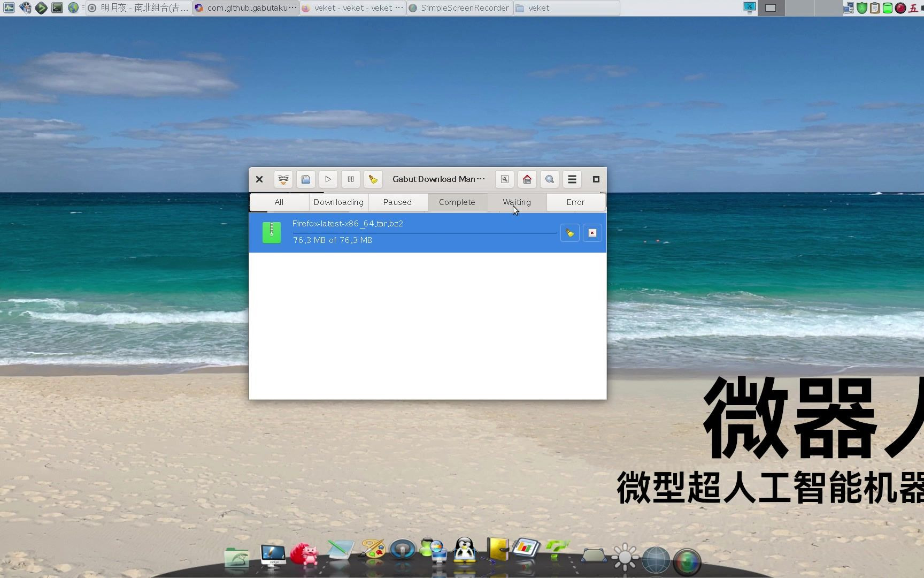
Task: Open the search magnifier icon in the toolbar
Action: click(549, 179)
